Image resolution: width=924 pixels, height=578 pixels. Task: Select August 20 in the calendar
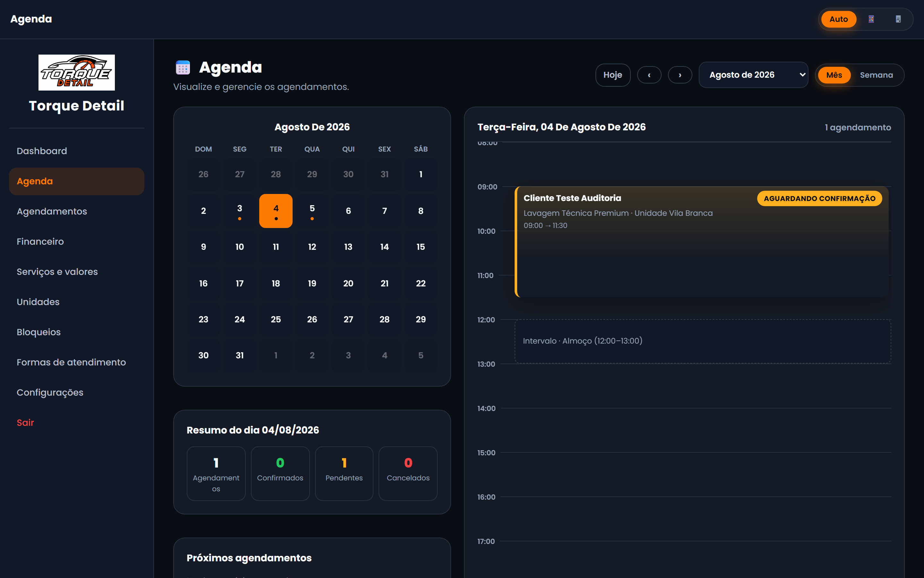tap(348, 283)
